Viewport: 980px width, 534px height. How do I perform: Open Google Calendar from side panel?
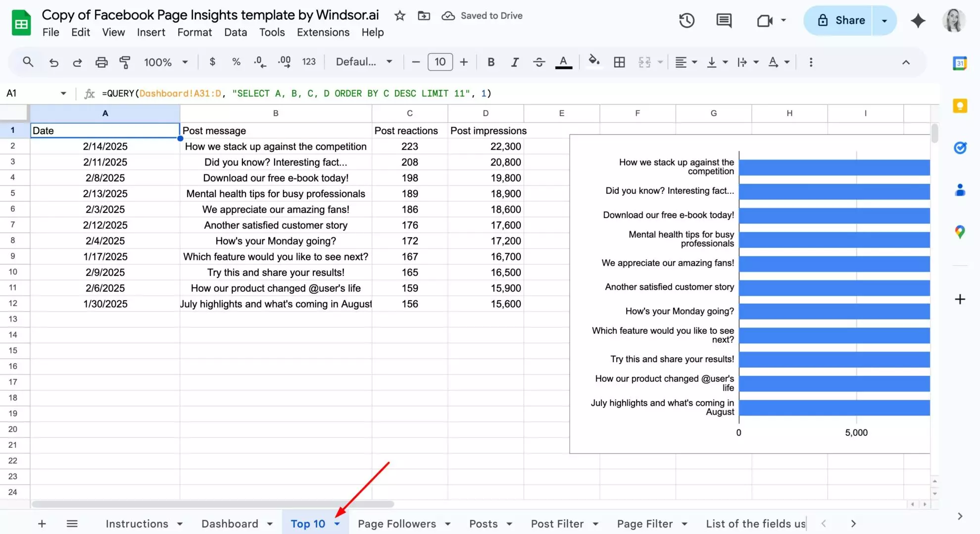click(960, 63)
